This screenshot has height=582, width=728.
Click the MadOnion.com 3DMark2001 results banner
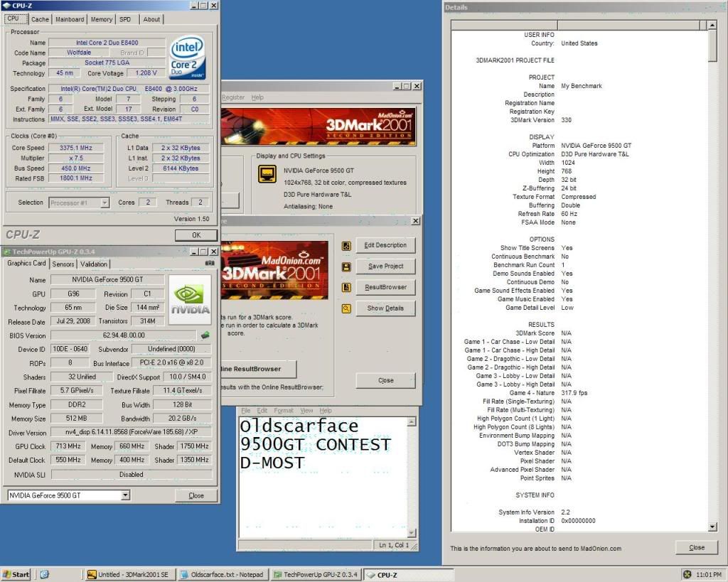click(x=274, y=270)
